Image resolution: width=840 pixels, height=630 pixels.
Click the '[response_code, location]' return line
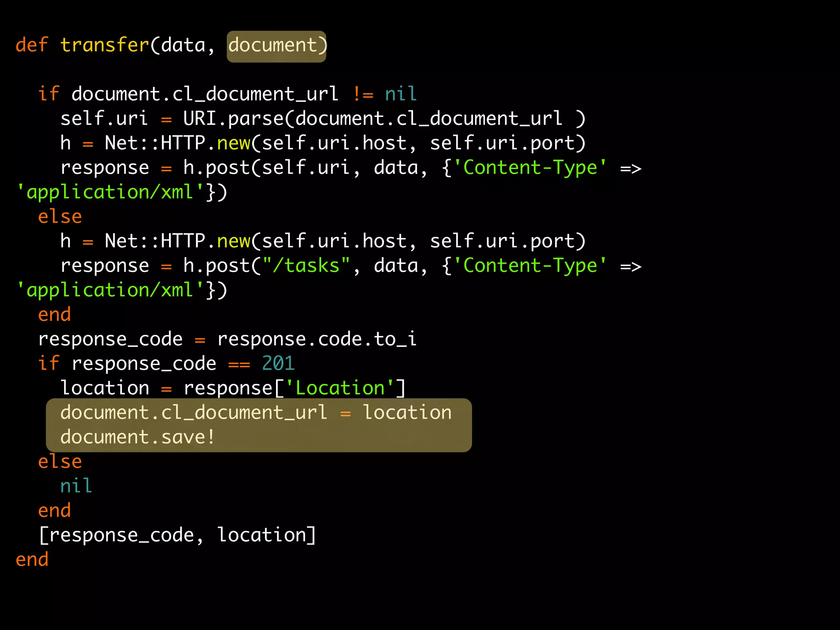(177, 536)
